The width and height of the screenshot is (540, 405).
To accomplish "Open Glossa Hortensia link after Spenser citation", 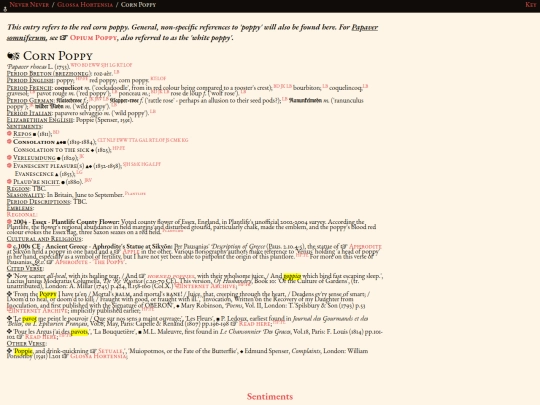I will click(x=98, y=356).
